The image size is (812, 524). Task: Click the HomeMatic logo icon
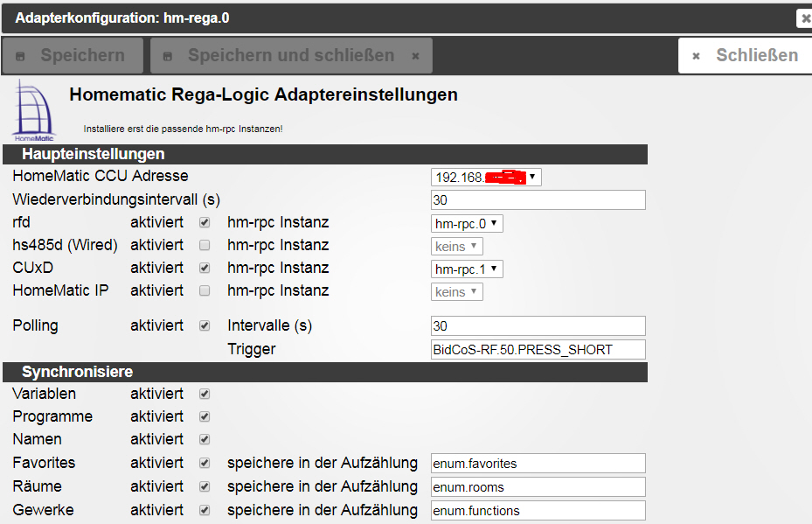tap(33, 111)
